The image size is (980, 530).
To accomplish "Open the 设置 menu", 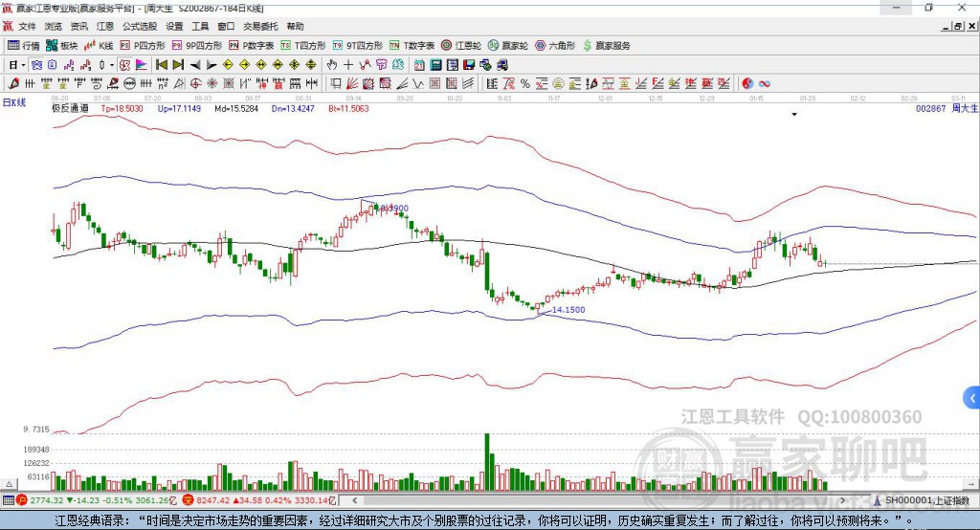I will click(x=174, y=26).
